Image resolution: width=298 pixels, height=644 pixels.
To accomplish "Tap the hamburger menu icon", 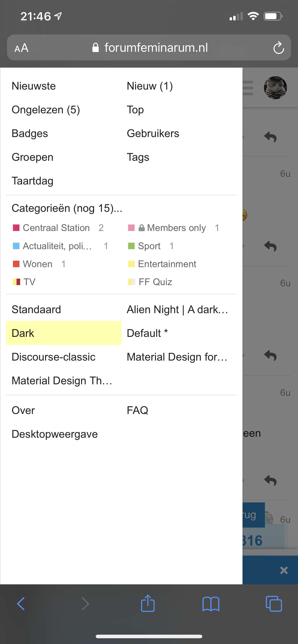I will point(248,88).
